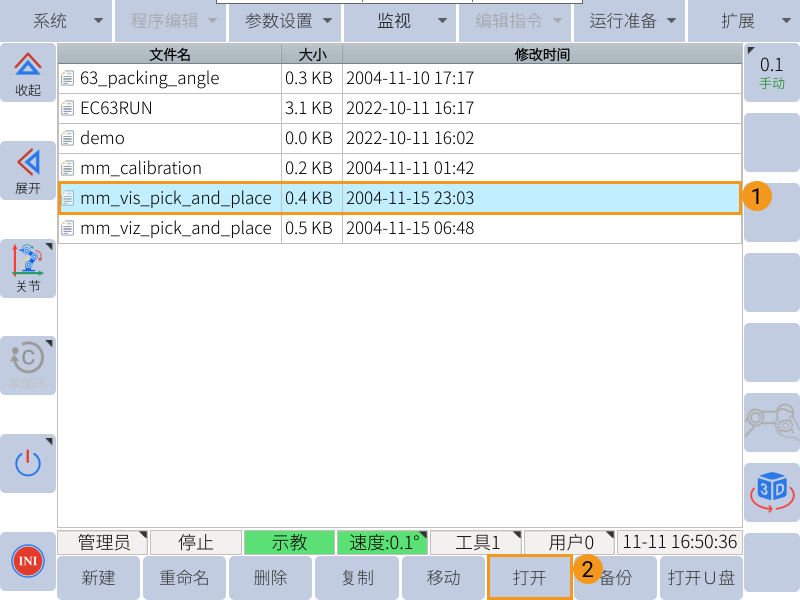Click the 停止 status field
800x600 pixels.
pyautogui.click(x=196, y=542)
